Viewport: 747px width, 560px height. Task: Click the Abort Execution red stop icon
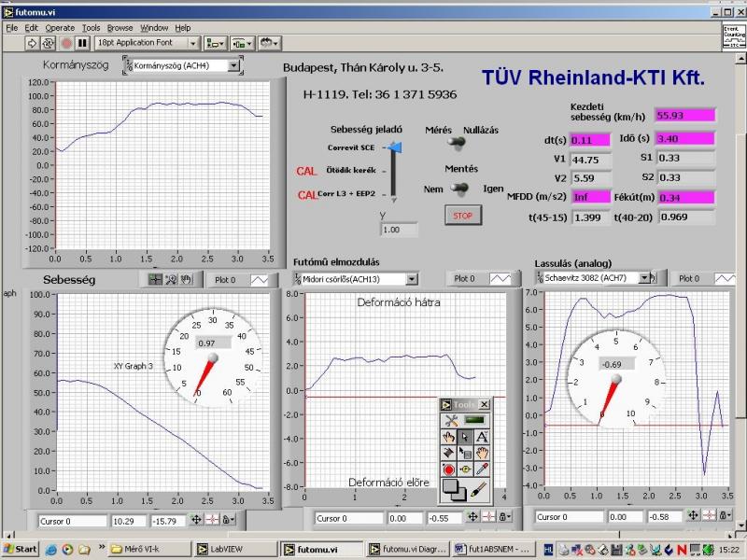66,43
